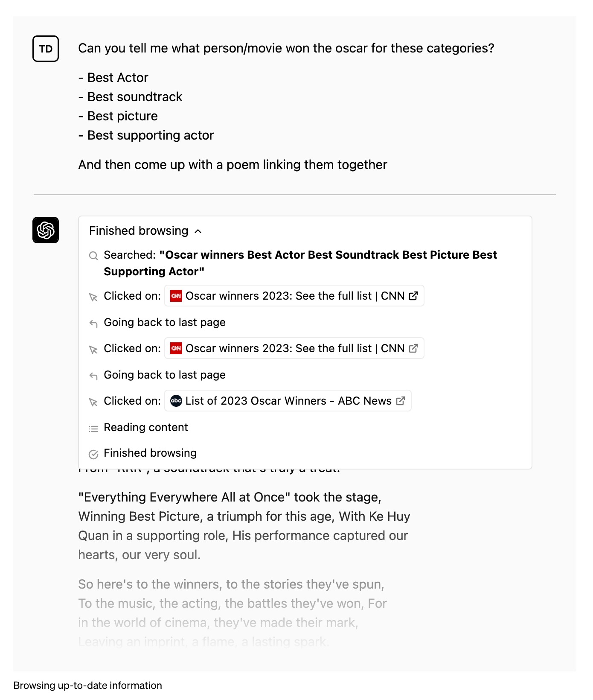Open the first CNN Oscar winners link

(279, 296)
